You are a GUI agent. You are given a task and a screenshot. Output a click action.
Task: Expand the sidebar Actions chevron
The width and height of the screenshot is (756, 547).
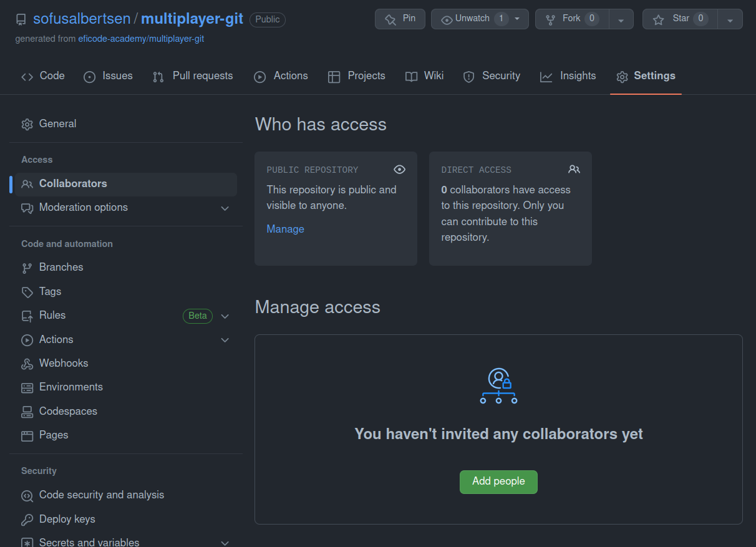click(225, 340)
